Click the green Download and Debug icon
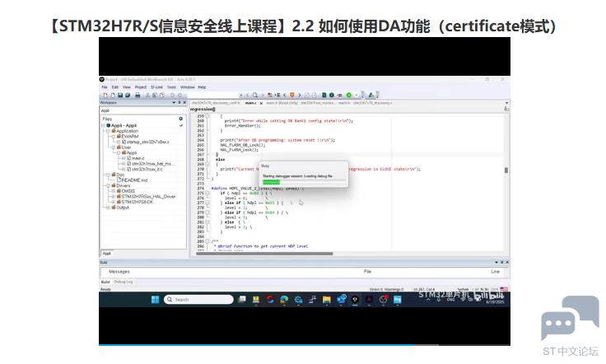 pos(349,95)
